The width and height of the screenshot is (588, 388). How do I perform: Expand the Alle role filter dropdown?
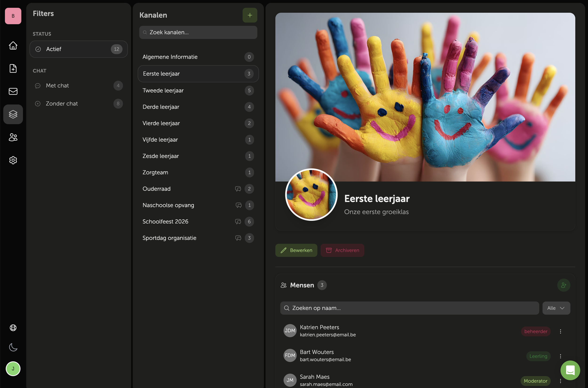556,308
